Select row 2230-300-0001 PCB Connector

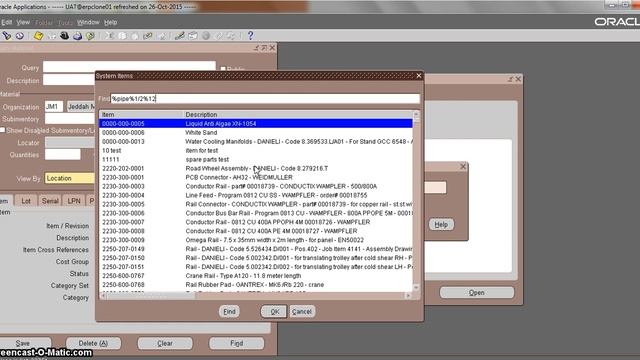coord(256,178)
